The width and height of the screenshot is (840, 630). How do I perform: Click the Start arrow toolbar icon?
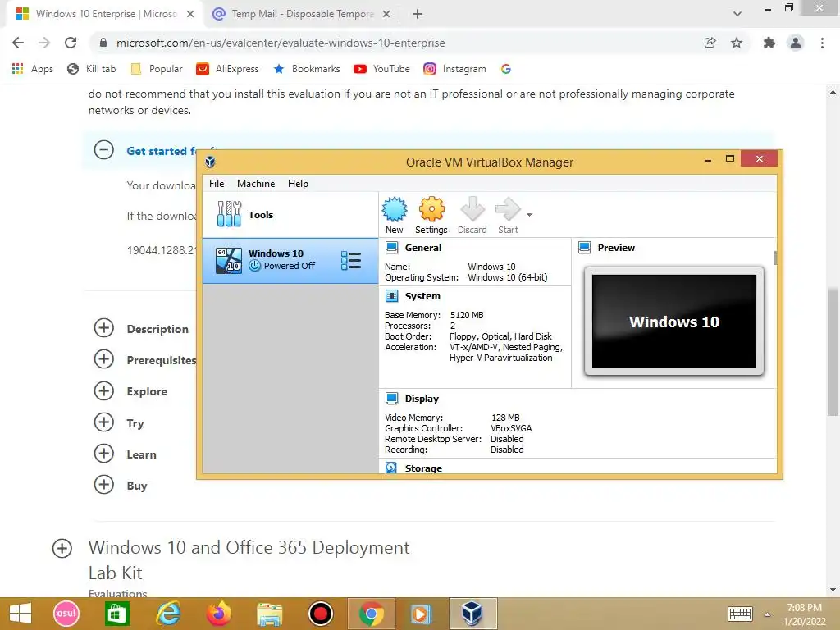(508, 209)
